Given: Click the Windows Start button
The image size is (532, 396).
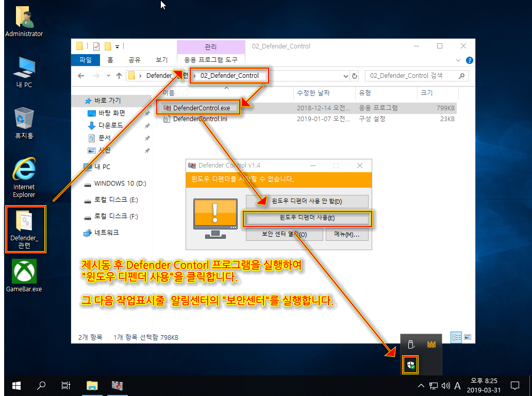Looking at the screenshot, I should (x=16, y=386).
